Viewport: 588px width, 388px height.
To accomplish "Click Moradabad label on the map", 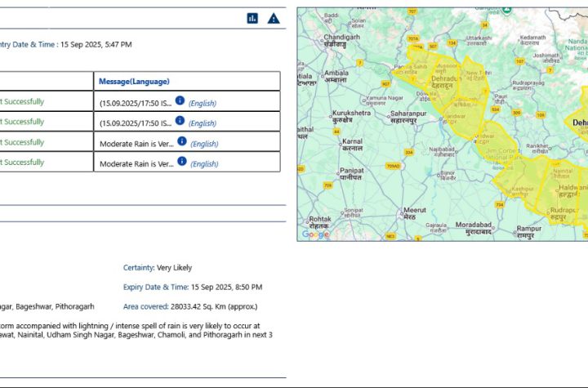I will pyautogui.click(x=473, y=228).
